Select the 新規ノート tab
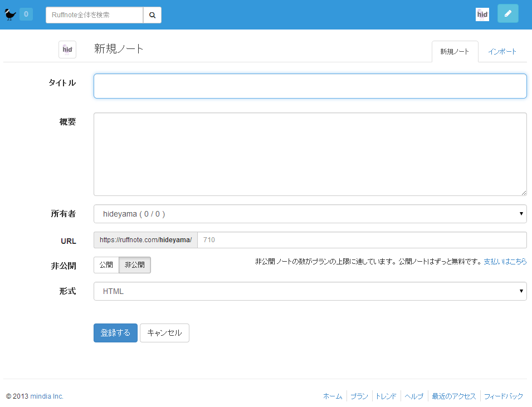Image resolution: width=532 pixels, height=407 pixels. 455,52
